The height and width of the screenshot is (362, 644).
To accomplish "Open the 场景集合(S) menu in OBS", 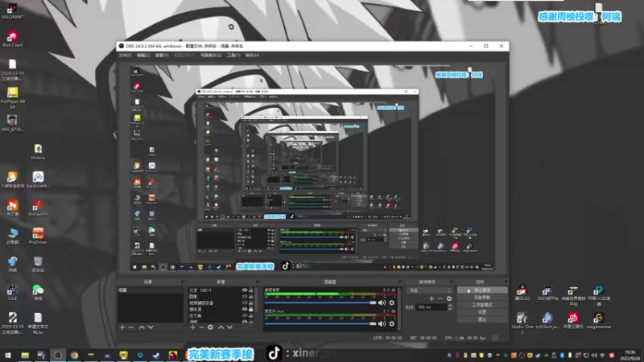I will click(211, 55).
